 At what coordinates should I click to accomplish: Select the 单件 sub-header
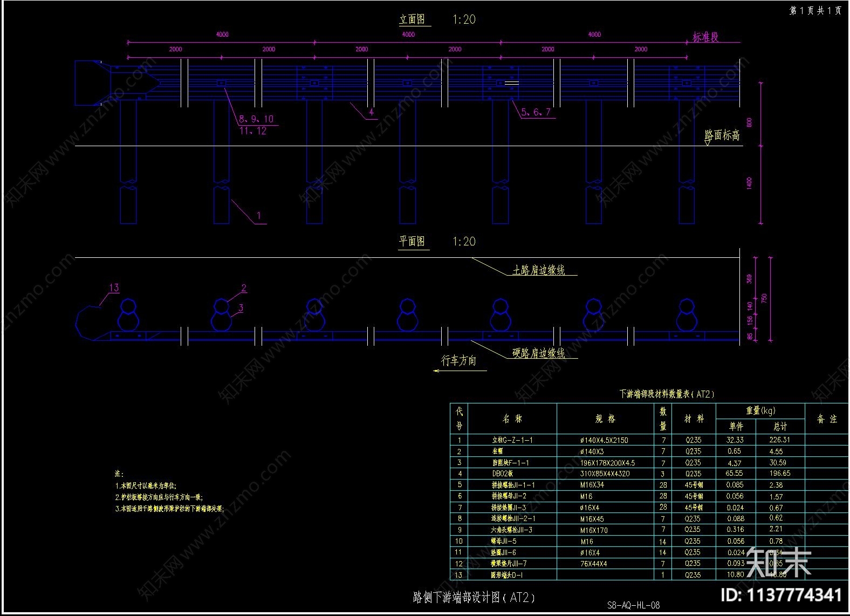[736, 426]
